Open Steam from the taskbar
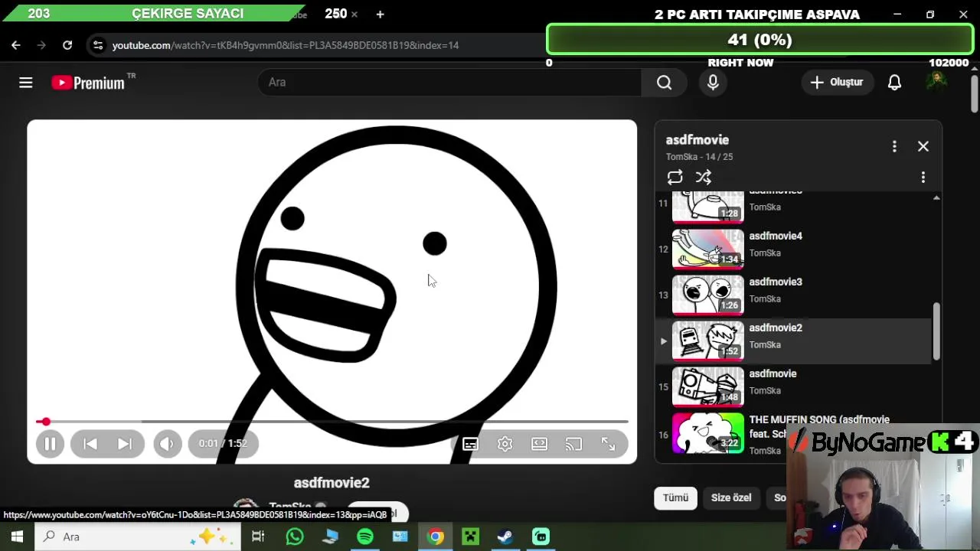The height and width of the screenshot is (551, 980). pyautogui.click(x=505, y=536)
